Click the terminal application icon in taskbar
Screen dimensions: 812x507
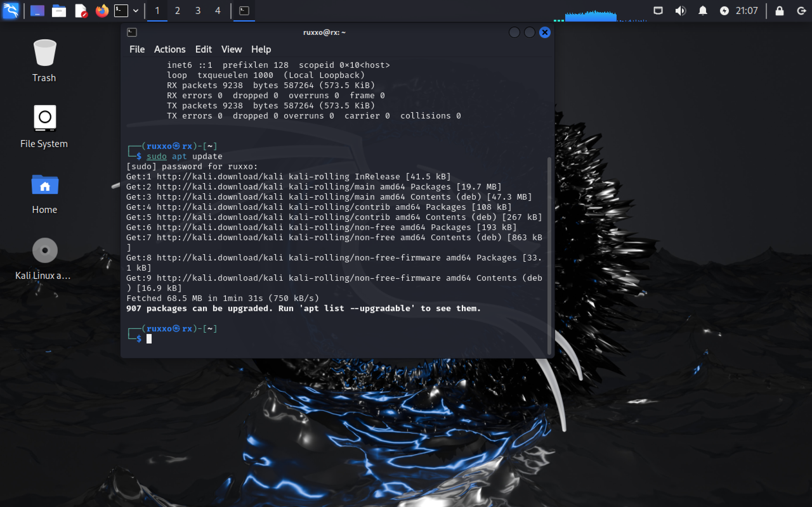coord(121,10)
